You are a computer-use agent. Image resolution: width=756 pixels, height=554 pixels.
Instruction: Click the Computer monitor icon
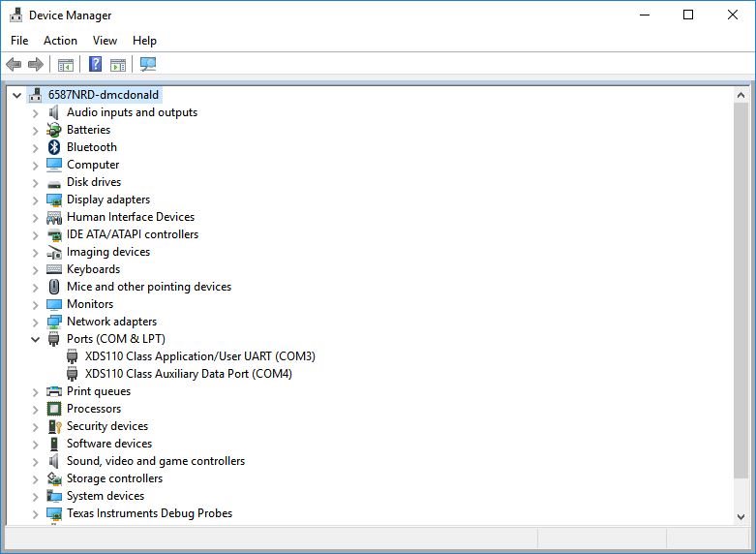(54, 165)
